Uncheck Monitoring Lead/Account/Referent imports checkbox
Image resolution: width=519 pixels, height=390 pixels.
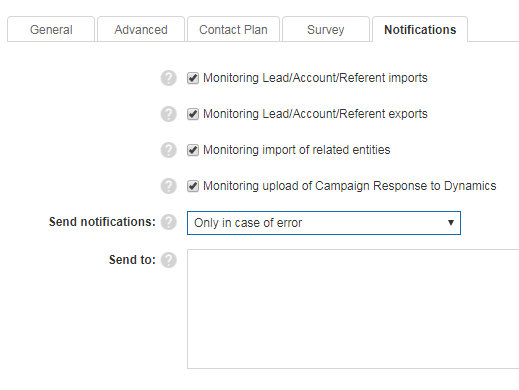(193, 78)
